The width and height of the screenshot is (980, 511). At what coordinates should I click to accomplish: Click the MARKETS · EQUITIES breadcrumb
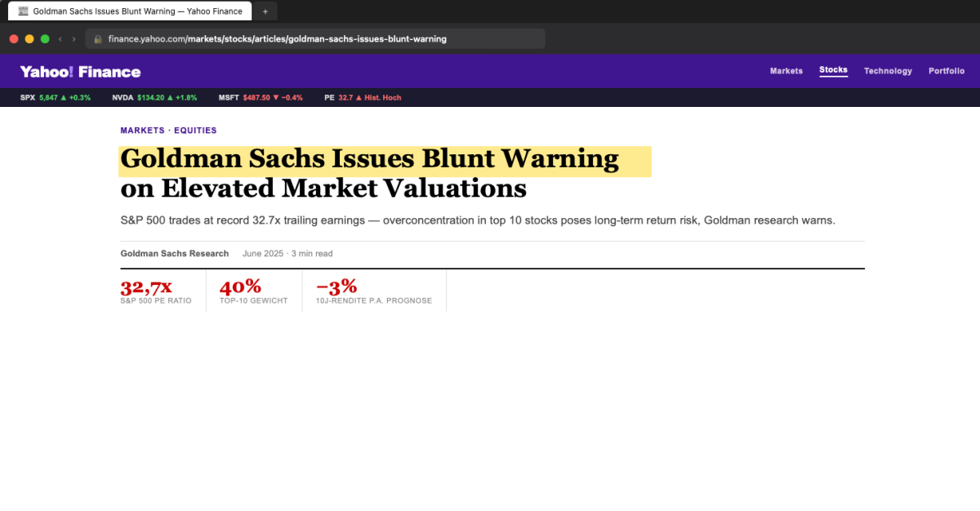[x=168, y=131]
